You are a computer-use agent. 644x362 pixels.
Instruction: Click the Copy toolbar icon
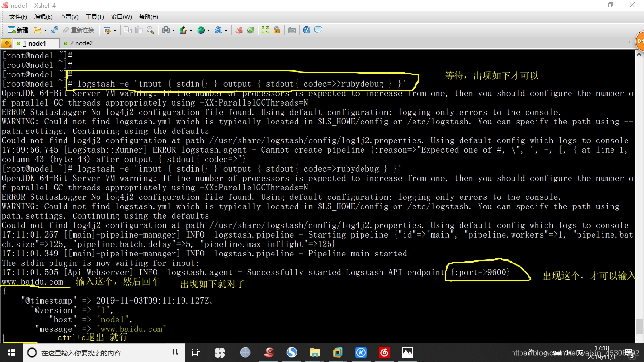coord(128,30)
